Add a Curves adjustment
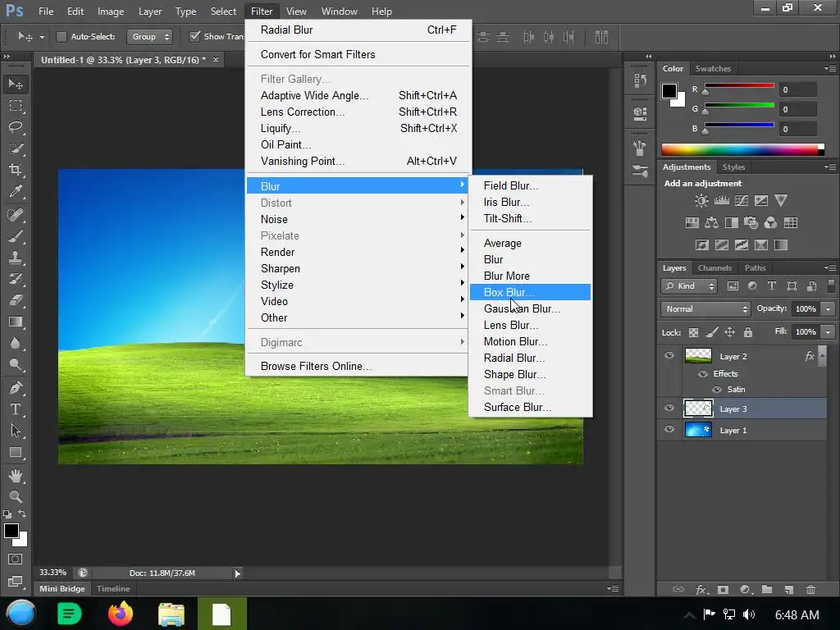The height and width of the screenshot is (630, 840). click(x=742, y=201)
